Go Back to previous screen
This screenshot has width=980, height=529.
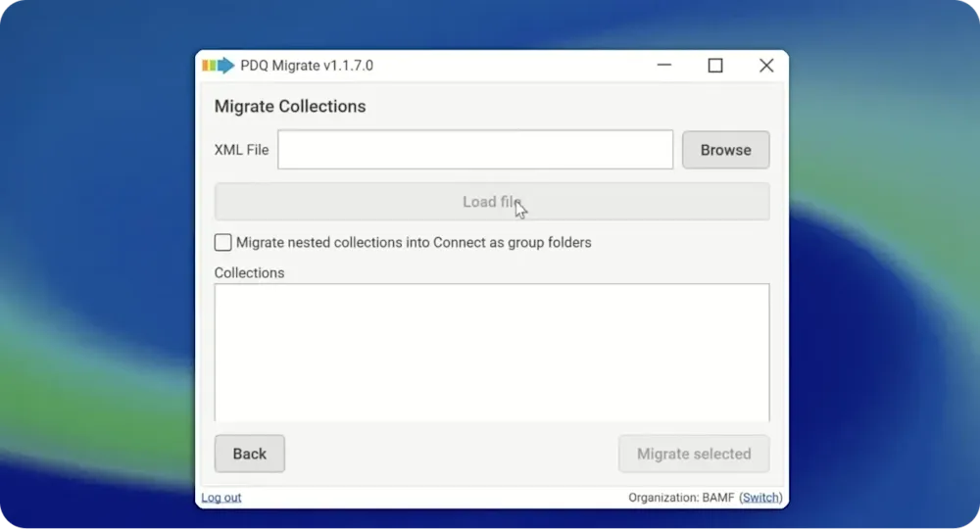(249, 454)
